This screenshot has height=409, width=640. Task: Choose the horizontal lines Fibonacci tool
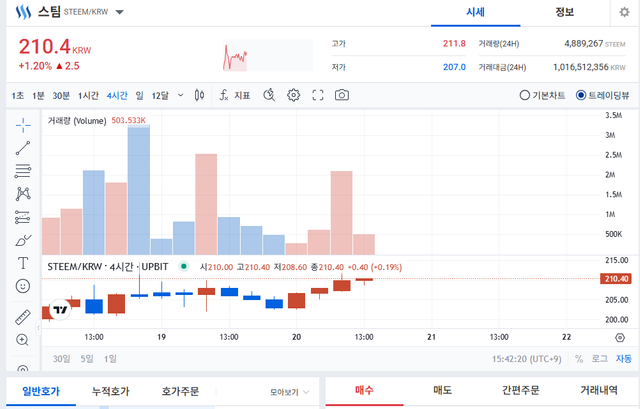coord(23,171)
